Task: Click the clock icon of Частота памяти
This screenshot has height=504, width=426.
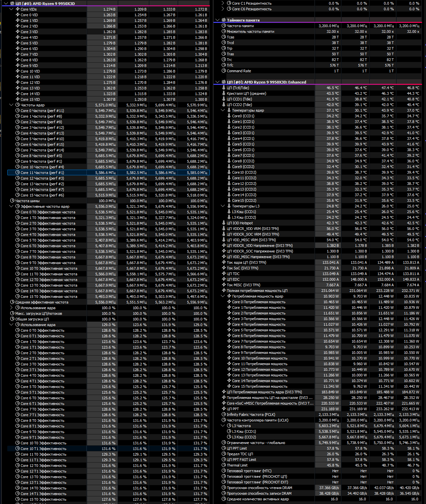Action: pos(224,26)
